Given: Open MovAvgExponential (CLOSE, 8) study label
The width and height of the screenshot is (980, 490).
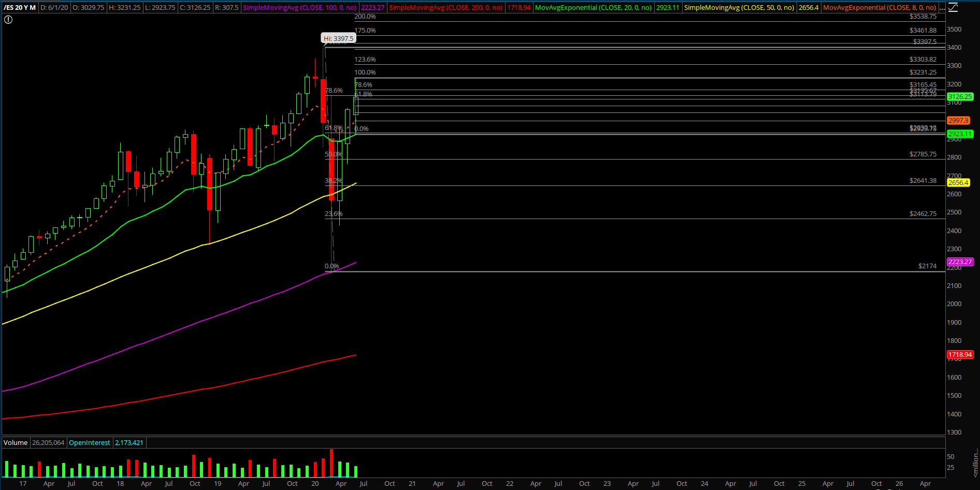Looking at the screenshot, I should click(x=880, y=8).
